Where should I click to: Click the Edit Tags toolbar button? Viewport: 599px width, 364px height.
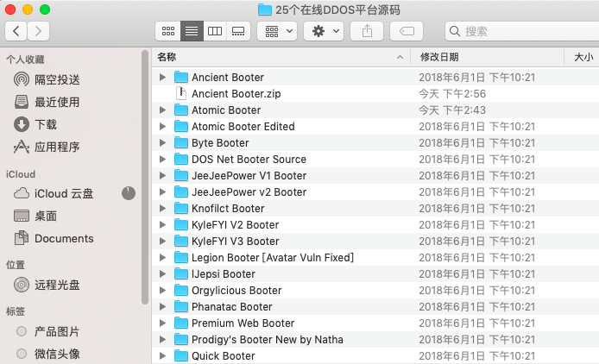[407, 31]
